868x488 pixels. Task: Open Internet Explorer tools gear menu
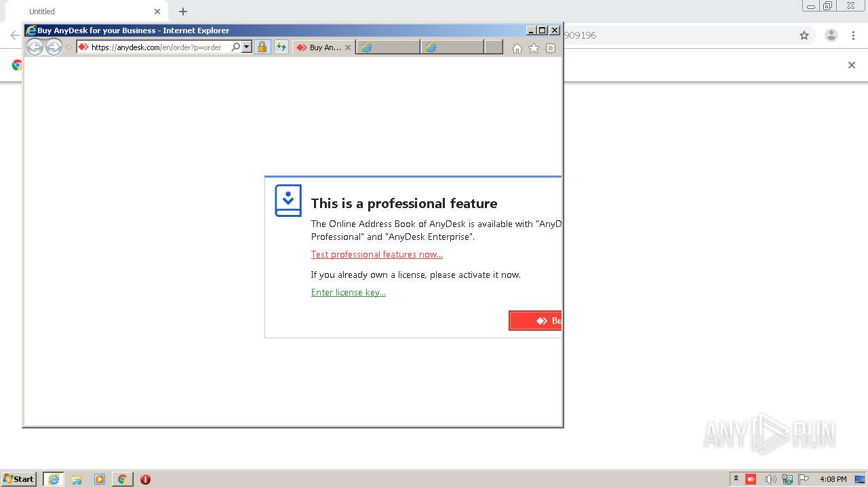[x=551, y=48]
